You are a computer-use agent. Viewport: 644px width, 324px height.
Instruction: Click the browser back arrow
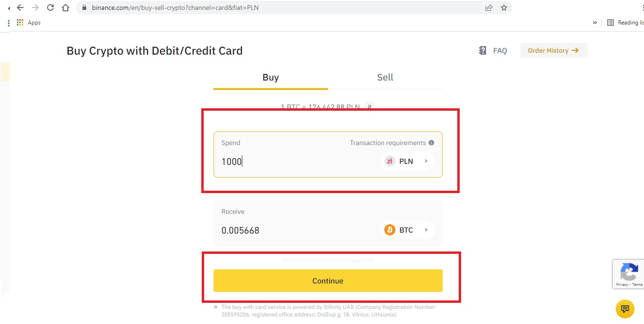20,8
